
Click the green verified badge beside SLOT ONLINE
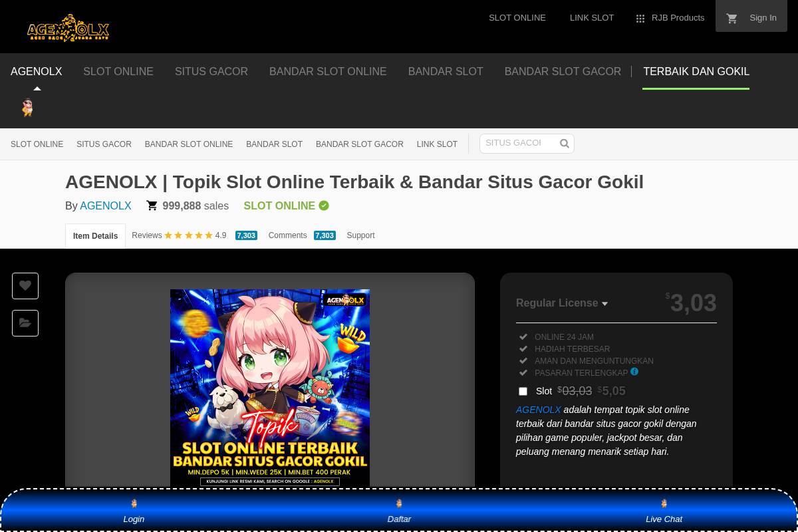324,205
